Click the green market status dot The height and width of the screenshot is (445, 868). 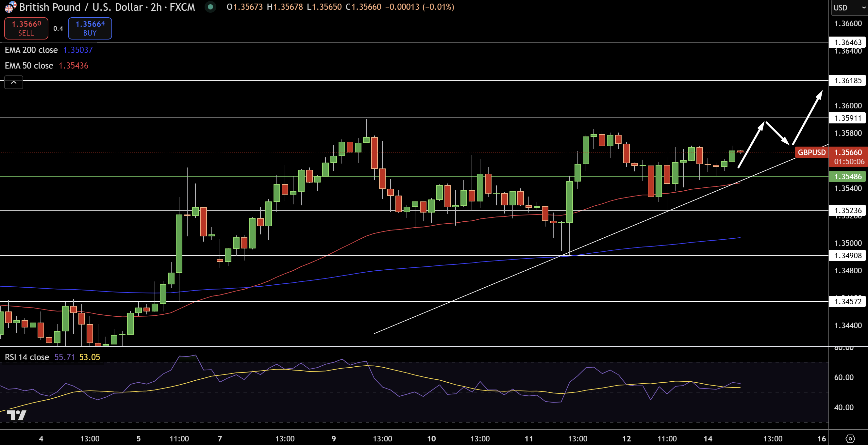pos(210,7)
